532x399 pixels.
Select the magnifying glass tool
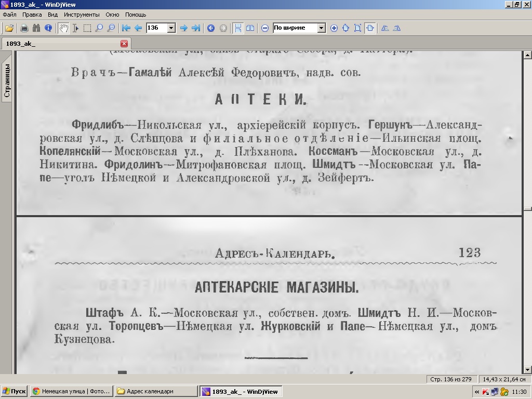tap(99, 28)
